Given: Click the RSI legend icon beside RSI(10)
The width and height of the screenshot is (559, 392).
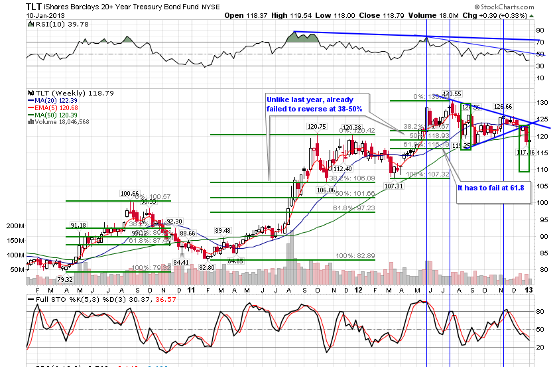Looking at the screenshot, I should (x=31, y=25).
